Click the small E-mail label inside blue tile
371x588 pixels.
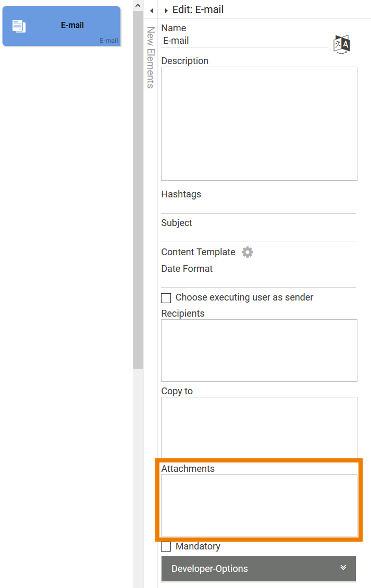click(108, 40)
